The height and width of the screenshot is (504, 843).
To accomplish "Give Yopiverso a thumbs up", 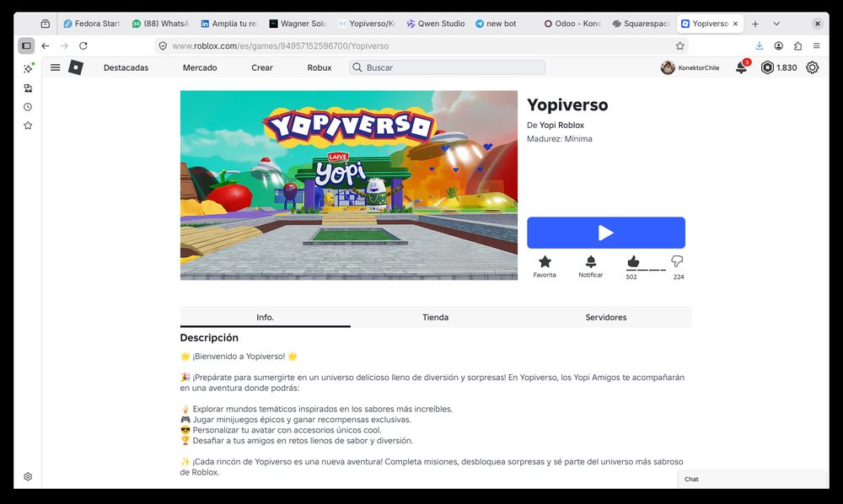I will coord(633,261).
